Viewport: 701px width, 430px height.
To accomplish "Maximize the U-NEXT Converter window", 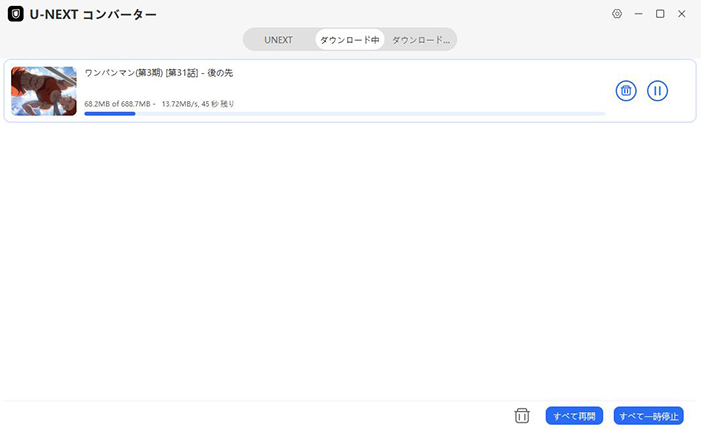I will 660,14.
